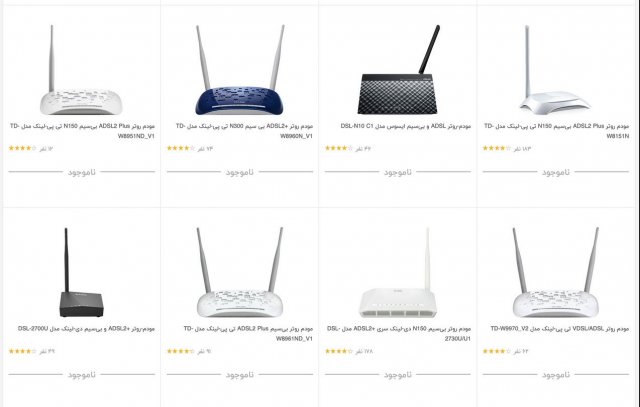Click star rating of DSL-2730U/U1 router

pos(339,351)
